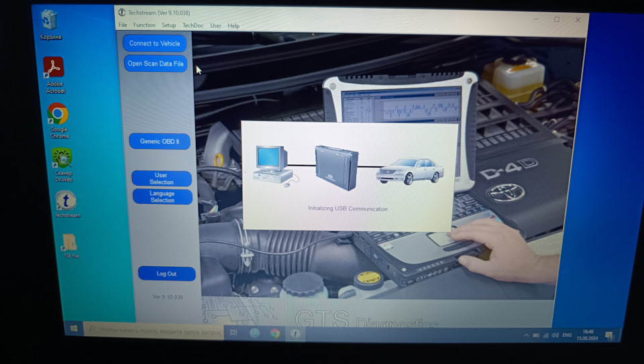Open the Function menu
The width and height of the screenshot is (644, 364).
[x=144, y=25]
